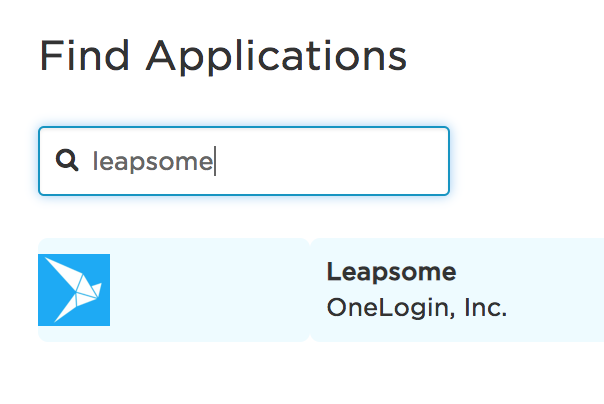This screenshot has width=604, height=404.
Task: Focus the application search field
Action: (x=244, y=161)
